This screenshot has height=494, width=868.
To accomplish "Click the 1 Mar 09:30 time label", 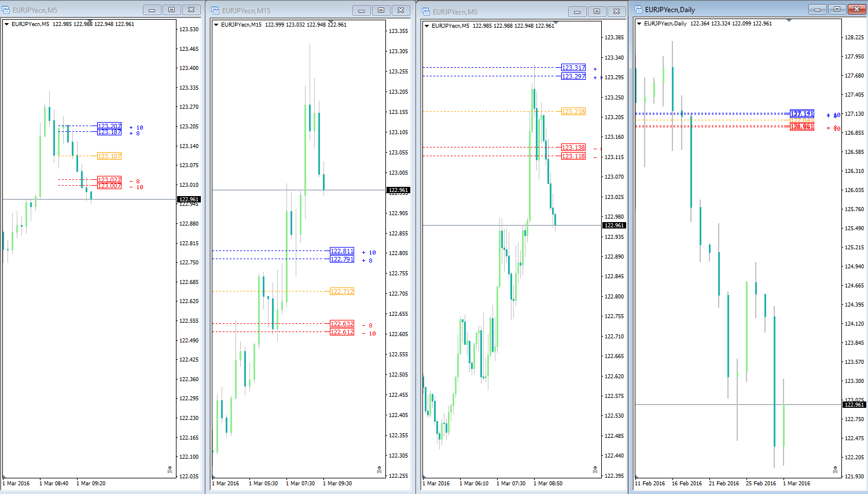I will (x=337, y=484).
